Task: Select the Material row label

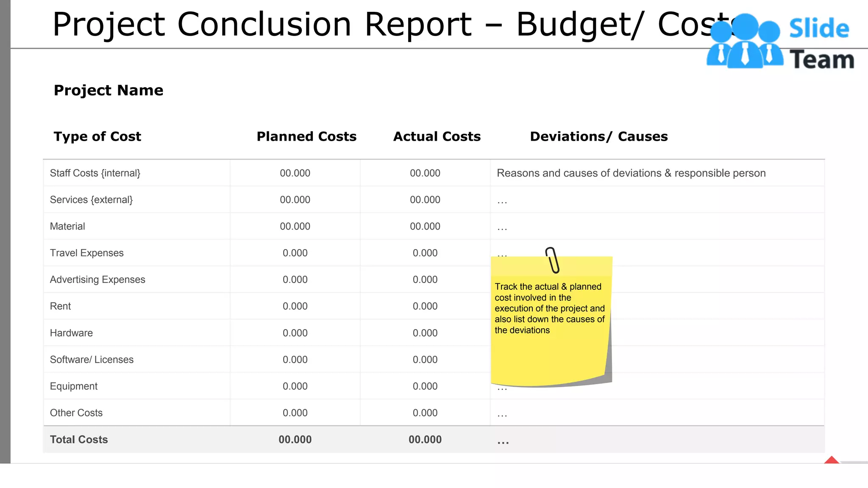Action: tap(67, 227)
